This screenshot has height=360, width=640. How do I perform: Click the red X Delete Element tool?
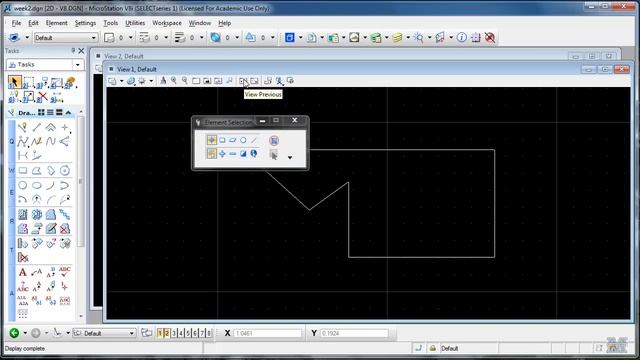[x=42, y=97]
